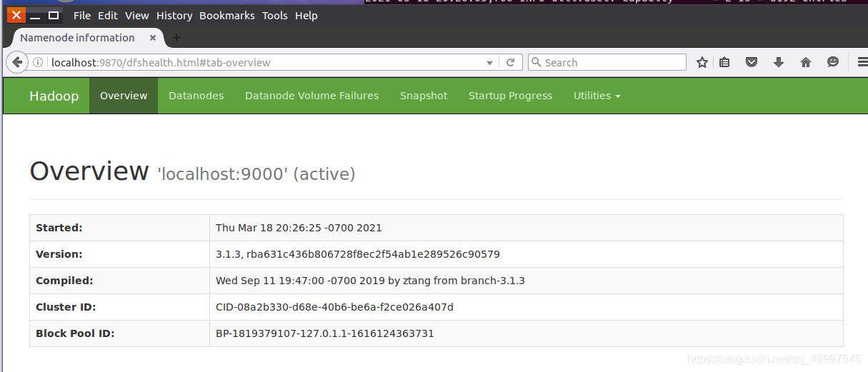This screenshot has width=868, height=372.
Task: Open the Bookmarks menu
Action: (x=227, y=16)
